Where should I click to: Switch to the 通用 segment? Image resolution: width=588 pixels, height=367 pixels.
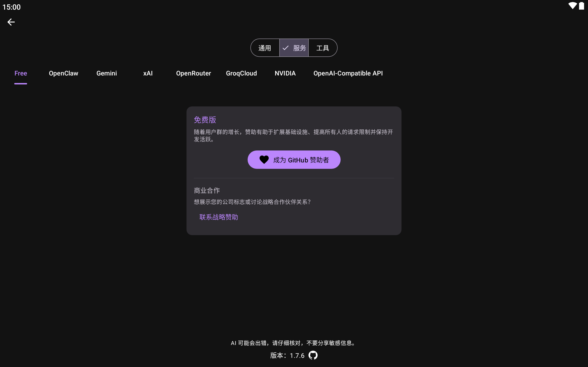tap(265, 48)
